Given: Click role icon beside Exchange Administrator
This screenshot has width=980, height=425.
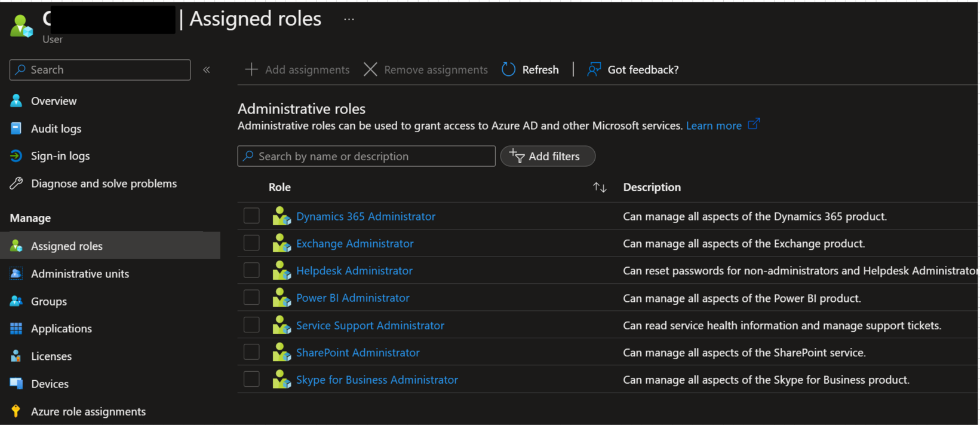Looking at the screenshot, I should 281,243.
